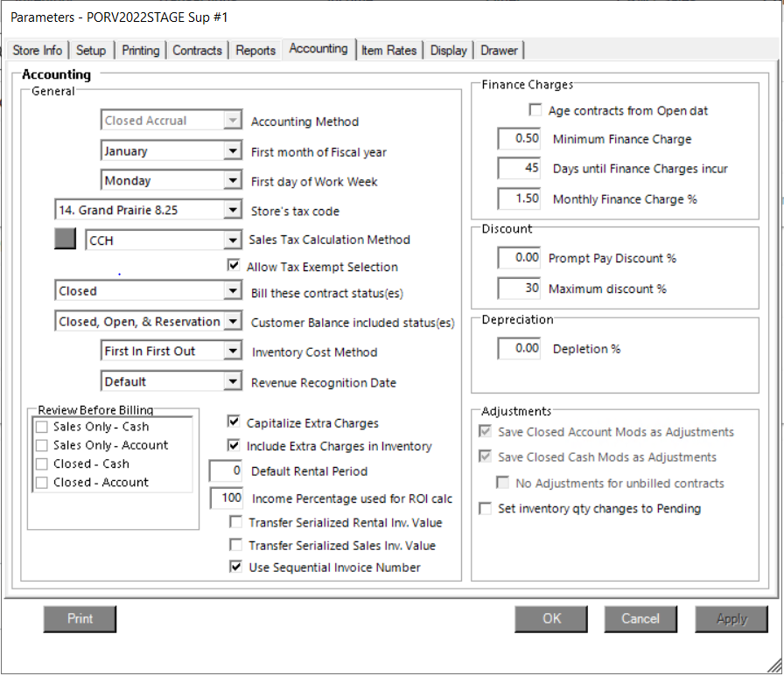Enable Age contracts from Open date checkbox
The width and height of the screenshot is (784, 676).
tap(535, 111)
